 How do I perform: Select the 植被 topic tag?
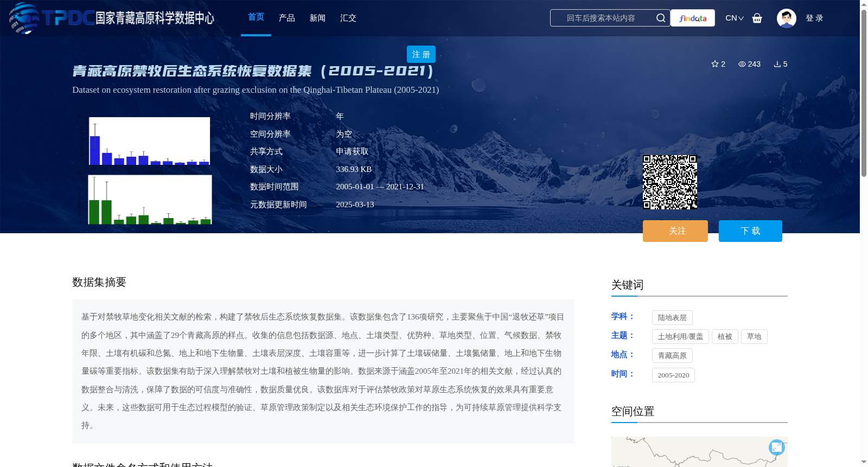(725, 337)
